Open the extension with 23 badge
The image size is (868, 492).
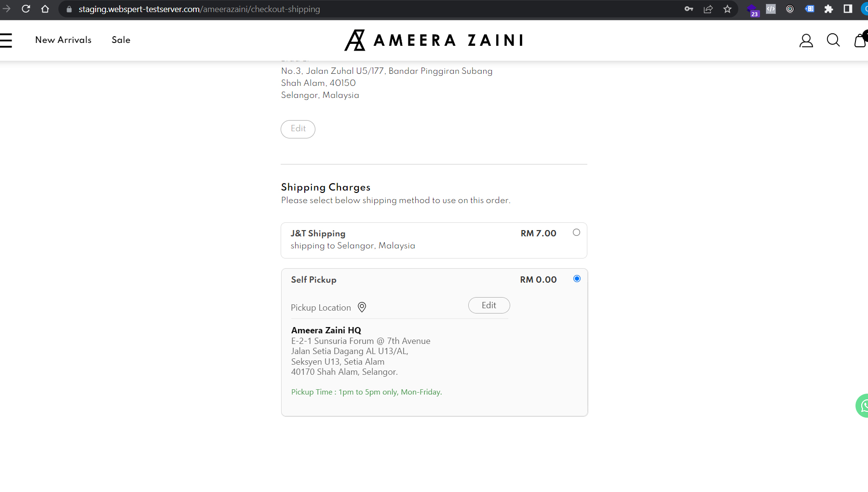[752, 10]
